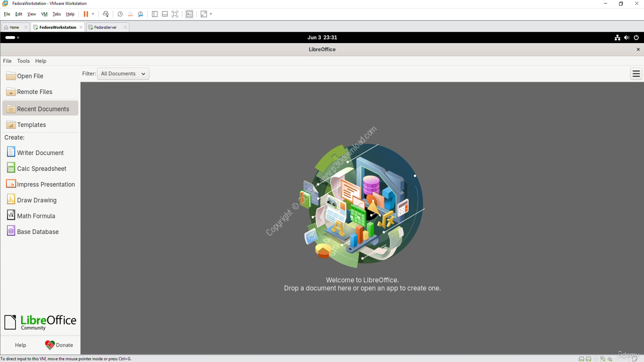This screenshot has width=644, height=362.
Task: Click the VMware pause VM button
Action: (x=86, y=14)
